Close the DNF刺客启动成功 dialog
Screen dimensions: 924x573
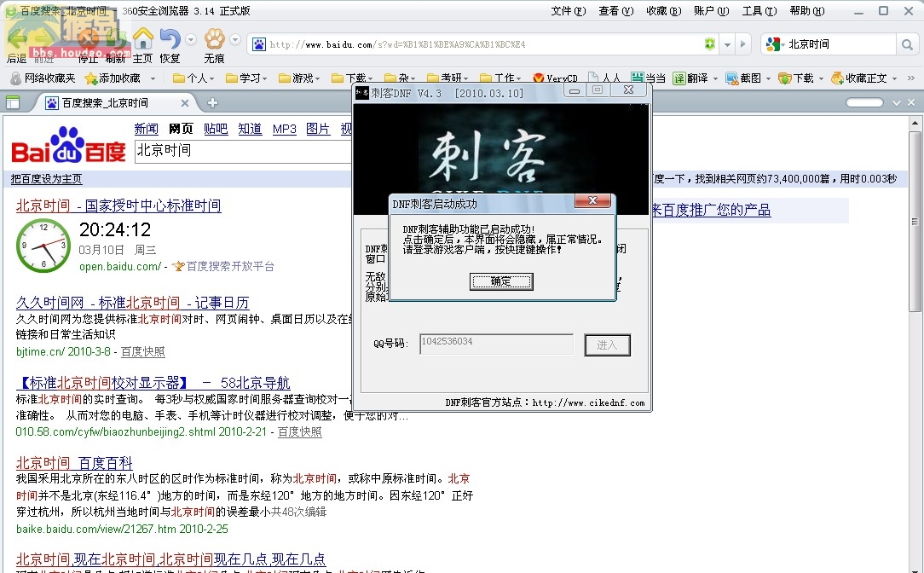tap(592, 201)
